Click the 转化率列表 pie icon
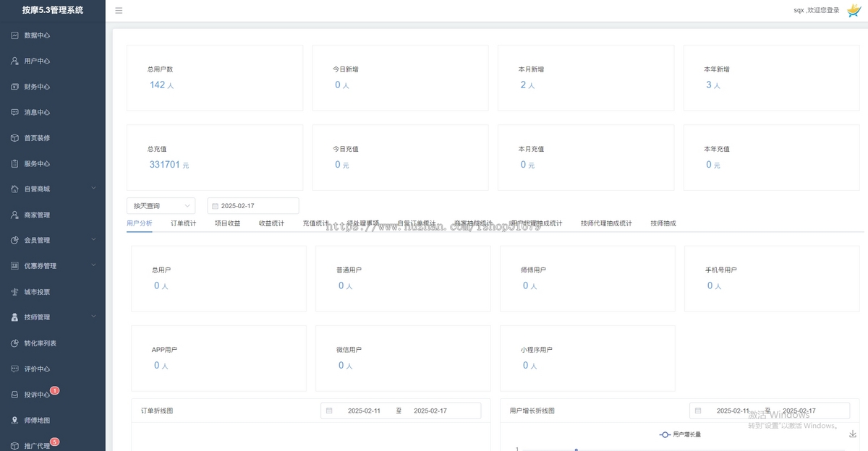Viewport: 868px width, 451px height. [x=14, y=343]
